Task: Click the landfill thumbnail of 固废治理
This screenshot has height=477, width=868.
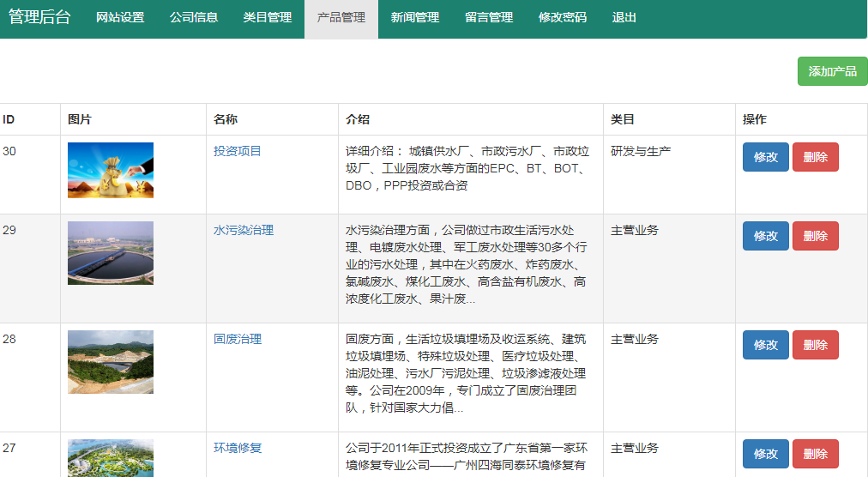Action: pos(111,362)
